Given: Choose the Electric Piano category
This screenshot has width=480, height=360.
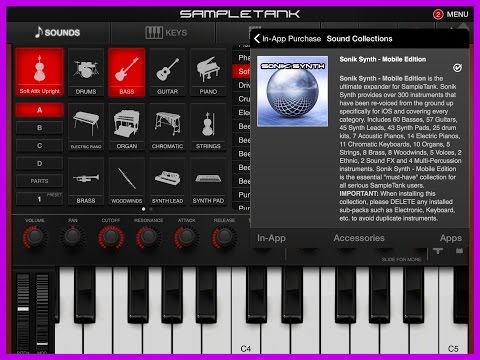Looking at the screenshot, I should click(86, 127).
